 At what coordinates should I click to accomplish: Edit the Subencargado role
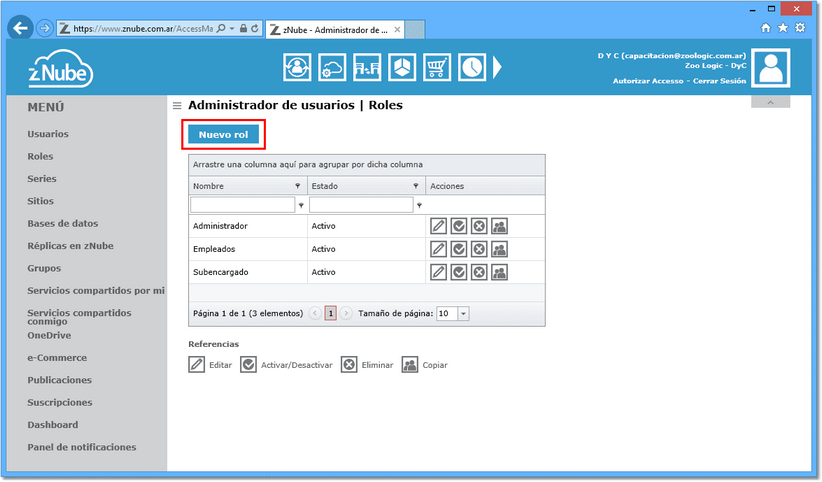438,272
